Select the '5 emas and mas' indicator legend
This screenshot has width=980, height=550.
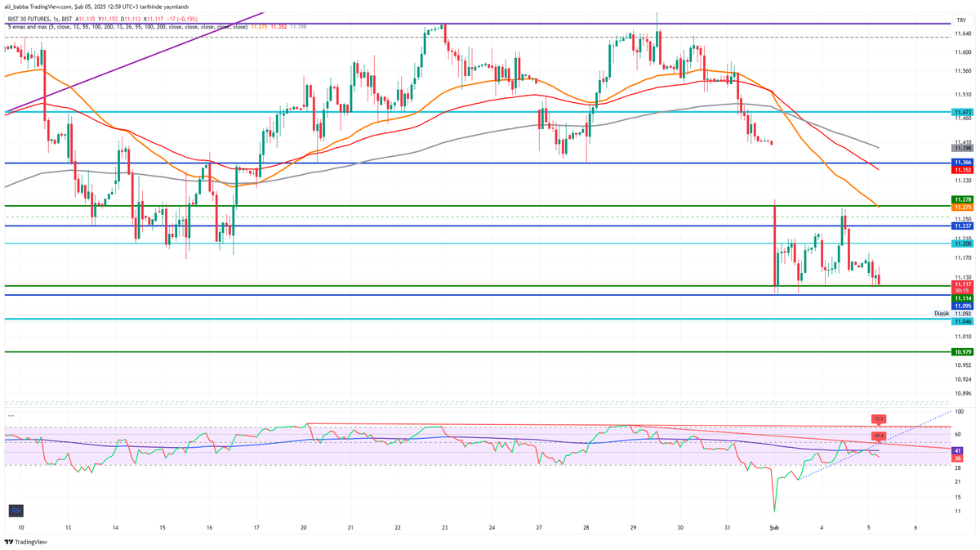click(x=127, y=26)
